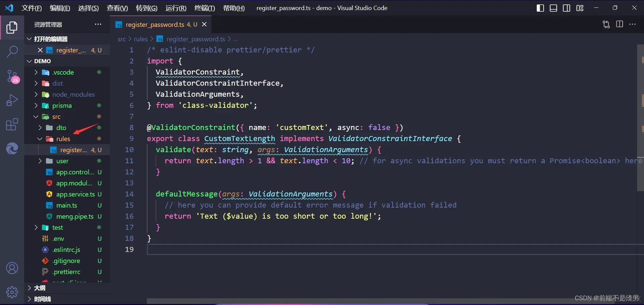This screenshot has width=644, height=305.
Task: Open Terminal menu 终端(T)
Action: pyautogui.click(x=205, y=8)
